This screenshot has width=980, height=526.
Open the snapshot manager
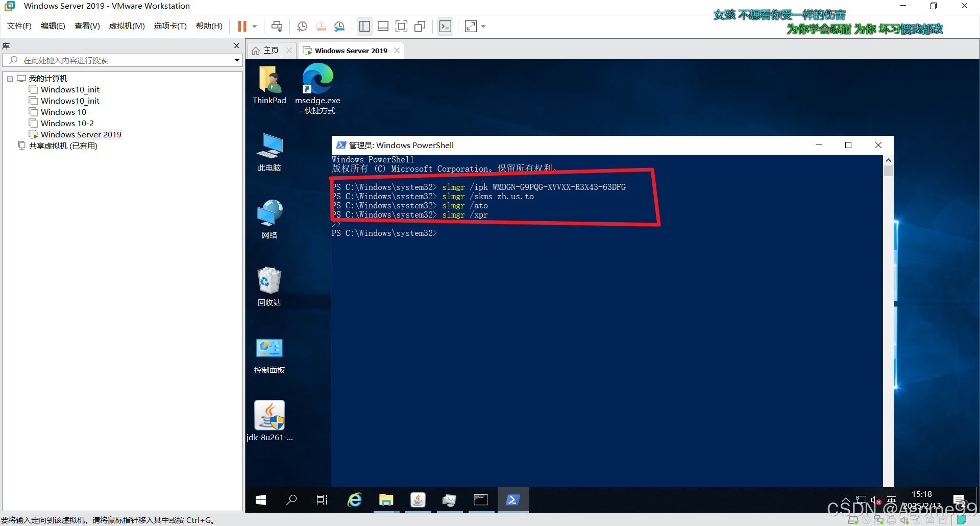[x=339, y=27]
